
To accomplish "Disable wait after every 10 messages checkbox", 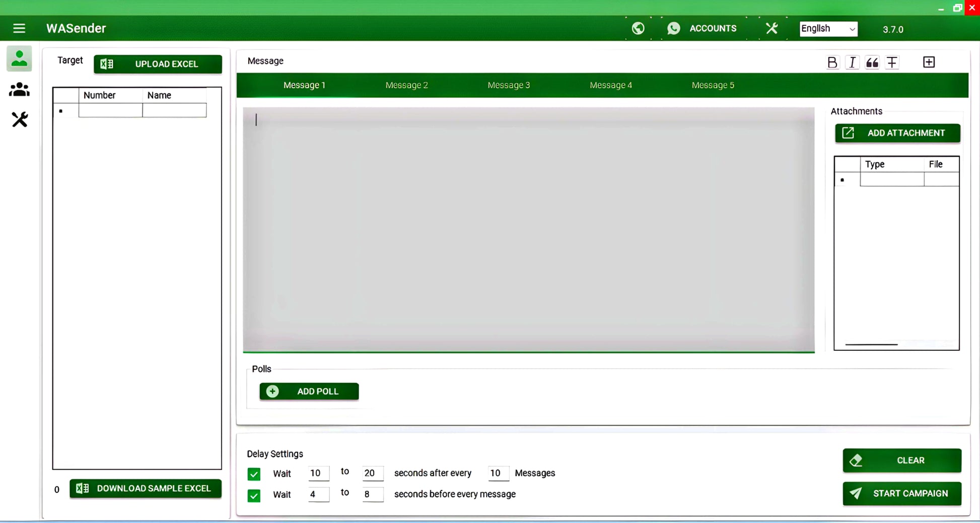I will (254, 474).
